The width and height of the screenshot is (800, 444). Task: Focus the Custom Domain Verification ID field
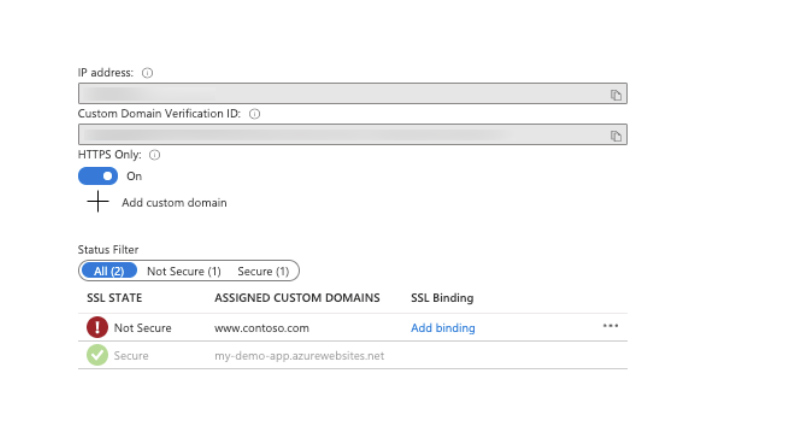[353, 134]
